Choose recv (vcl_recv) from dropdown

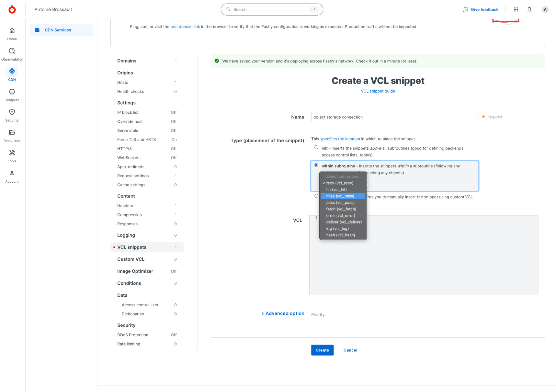343,183
